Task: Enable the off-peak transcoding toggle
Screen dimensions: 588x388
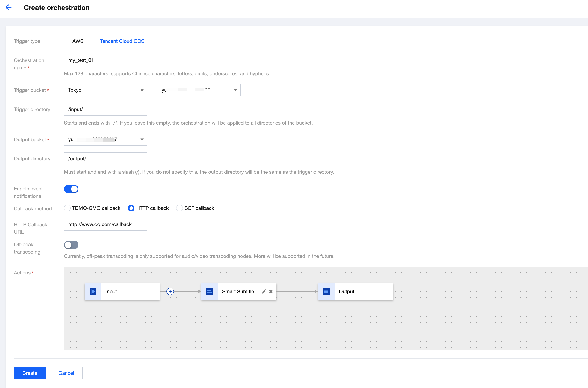Action: (x=71, y=245)
